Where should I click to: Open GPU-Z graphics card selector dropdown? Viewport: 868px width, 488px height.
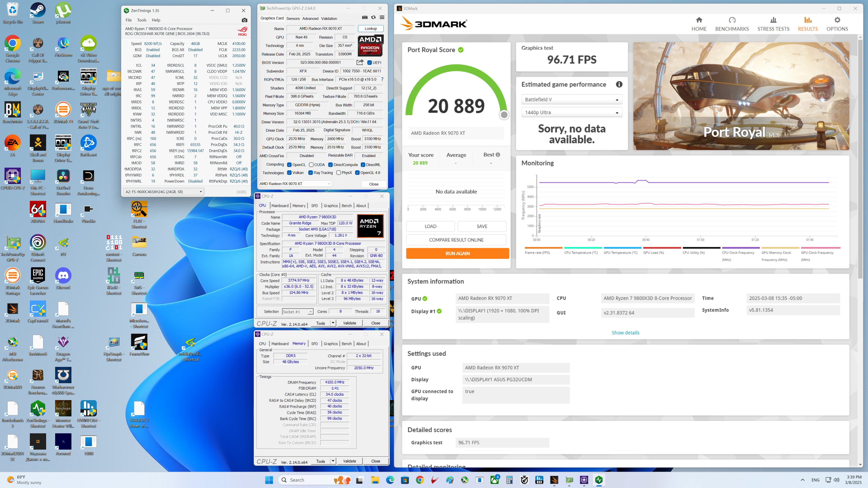click(x=295, y=184)
